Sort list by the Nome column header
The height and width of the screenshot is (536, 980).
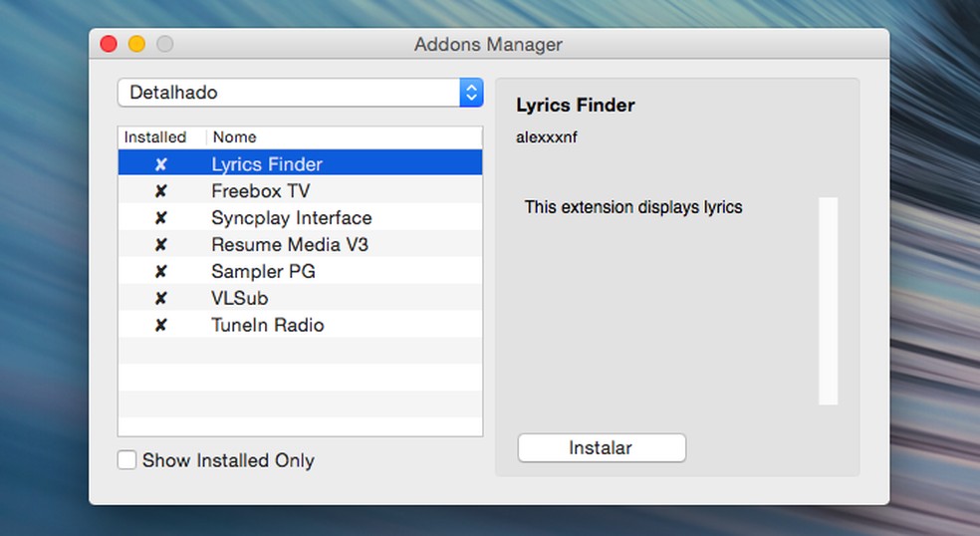235,137
